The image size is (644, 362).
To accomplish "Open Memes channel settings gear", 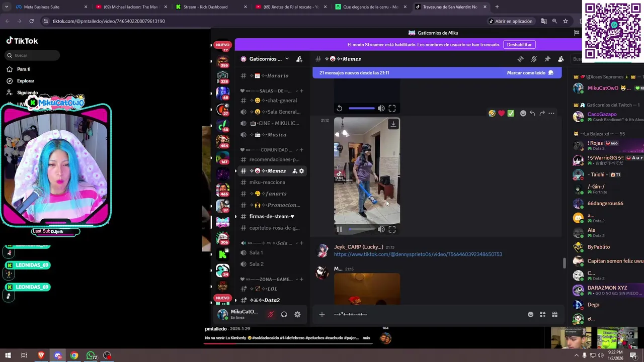I will point(301,171).
